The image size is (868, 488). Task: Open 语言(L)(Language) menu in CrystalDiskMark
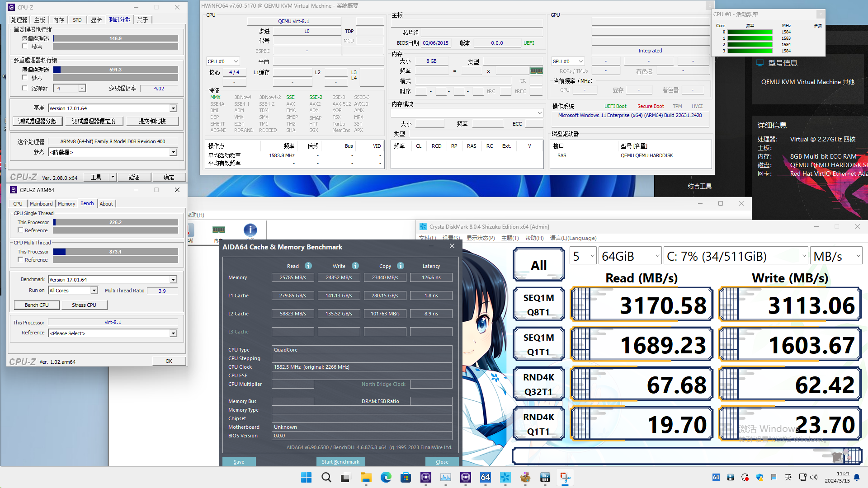pyautogui.click(x=573, y=238)
